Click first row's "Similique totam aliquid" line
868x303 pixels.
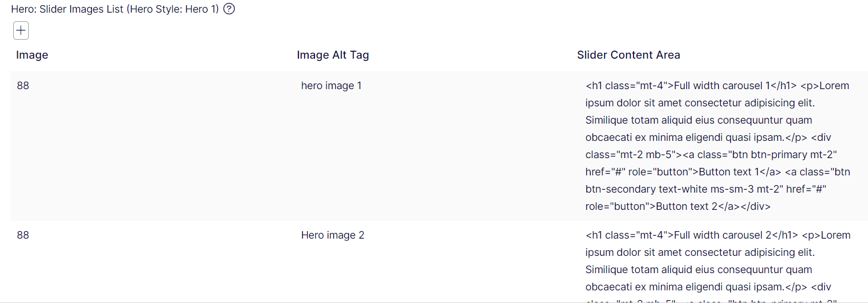(698, 120)
